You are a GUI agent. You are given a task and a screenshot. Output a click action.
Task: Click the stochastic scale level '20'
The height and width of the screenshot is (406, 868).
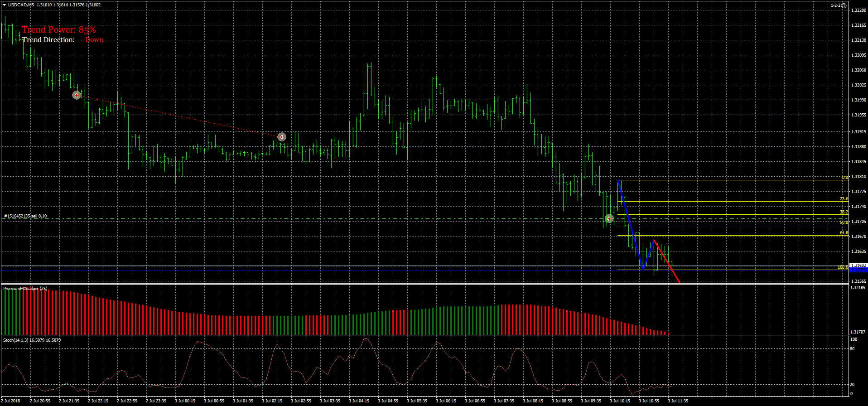(852, 385)
